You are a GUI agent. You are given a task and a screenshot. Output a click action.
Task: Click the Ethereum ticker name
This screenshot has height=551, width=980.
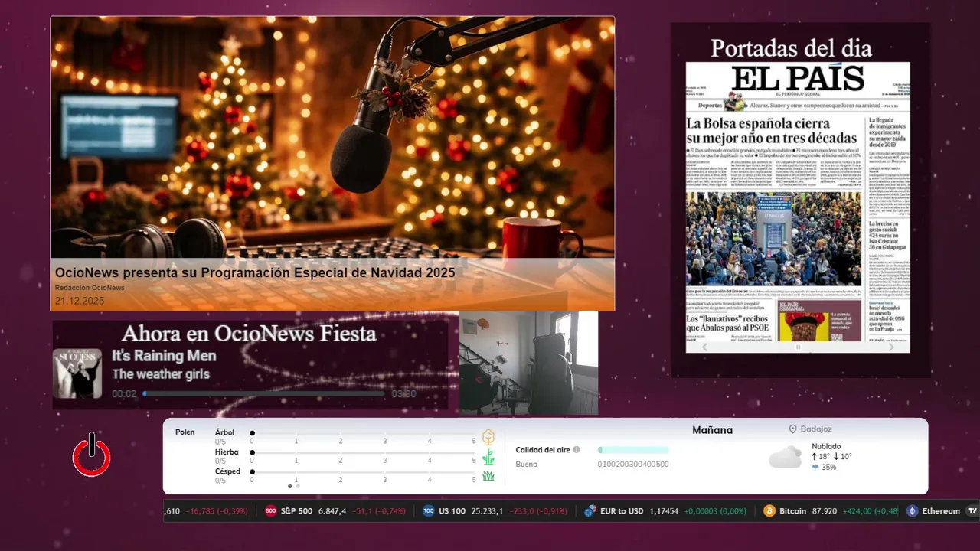click(941, 511)
